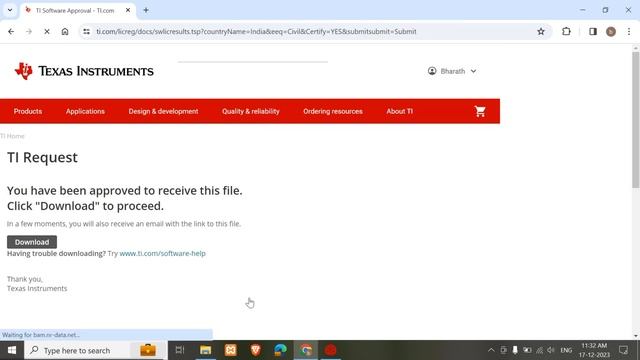Open the XAMPP taskbar icon
Screen dimensions: 640x360
point(231,350)
